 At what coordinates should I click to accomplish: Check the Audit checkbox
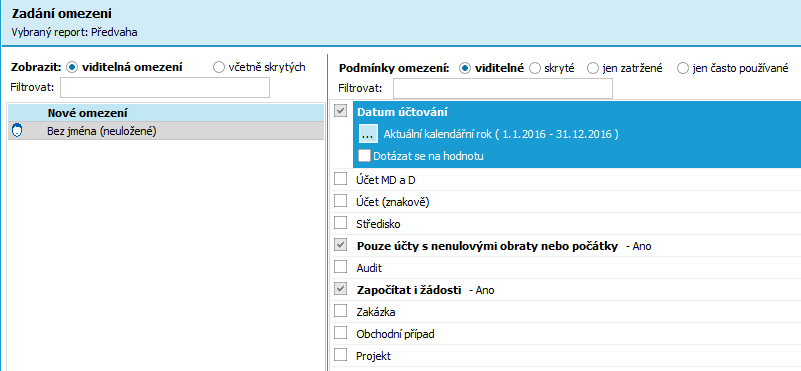(x=340, y=267)
